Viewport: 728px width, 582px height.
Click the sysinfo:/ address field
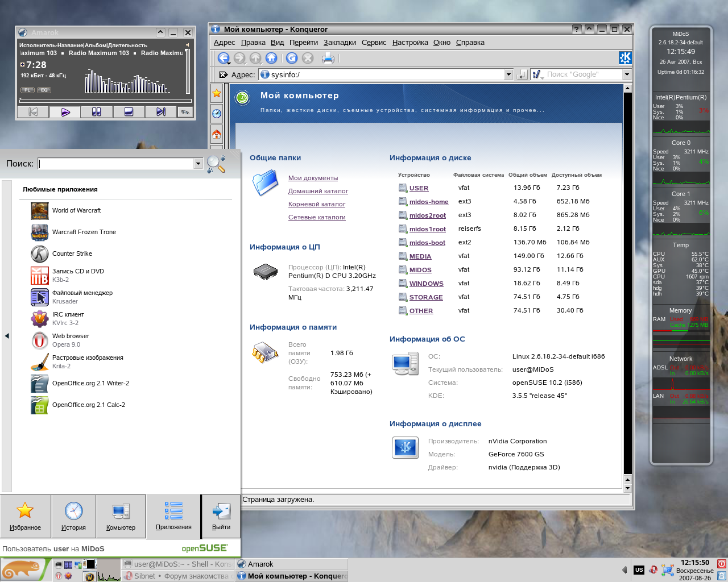click(x=382, y=74)
